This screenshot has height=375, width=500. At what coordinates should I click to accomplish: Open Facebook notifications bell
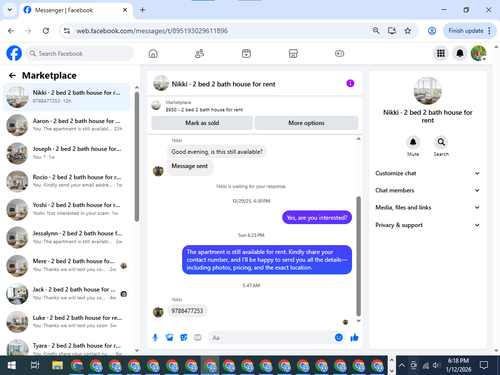pyautogui.click(x=460, y=53)
